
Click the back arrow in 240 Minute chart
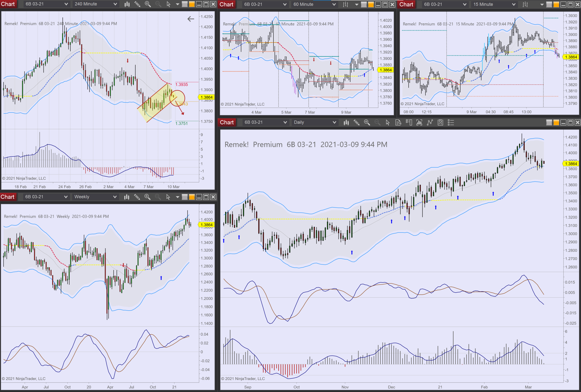point(191,19)
